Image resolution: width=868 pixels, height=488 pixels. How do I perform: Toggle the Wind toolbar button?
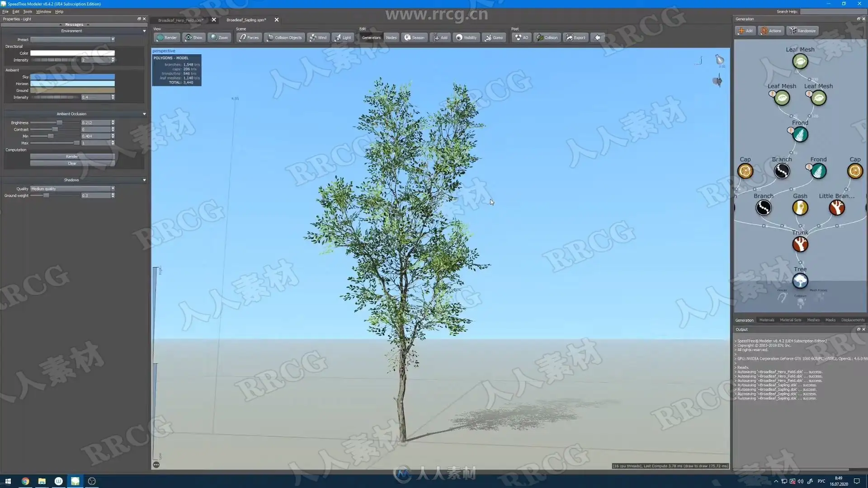pyautogui.click(x=318, y=38)
